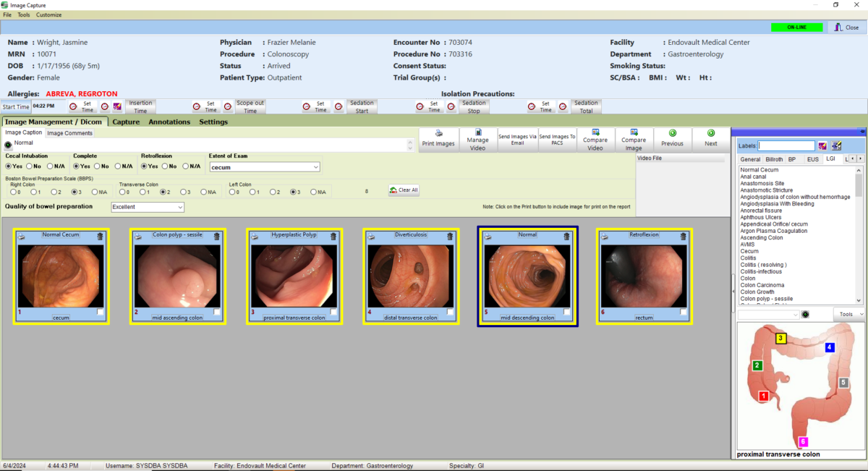Click the Clear All button

coord(403,190)
